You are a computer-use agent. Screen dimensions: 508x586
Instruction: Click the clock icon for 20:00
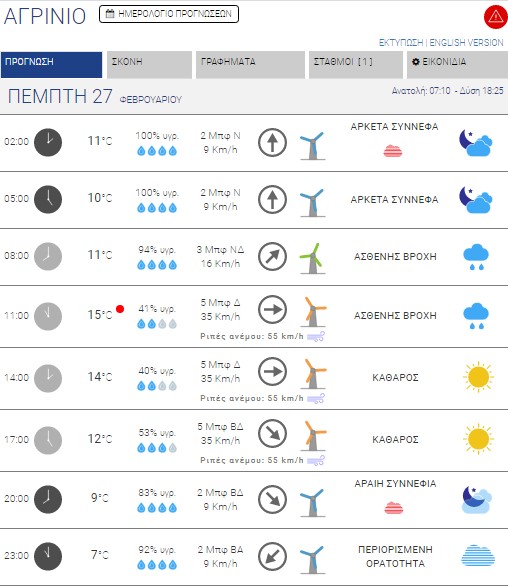point(48,499)
